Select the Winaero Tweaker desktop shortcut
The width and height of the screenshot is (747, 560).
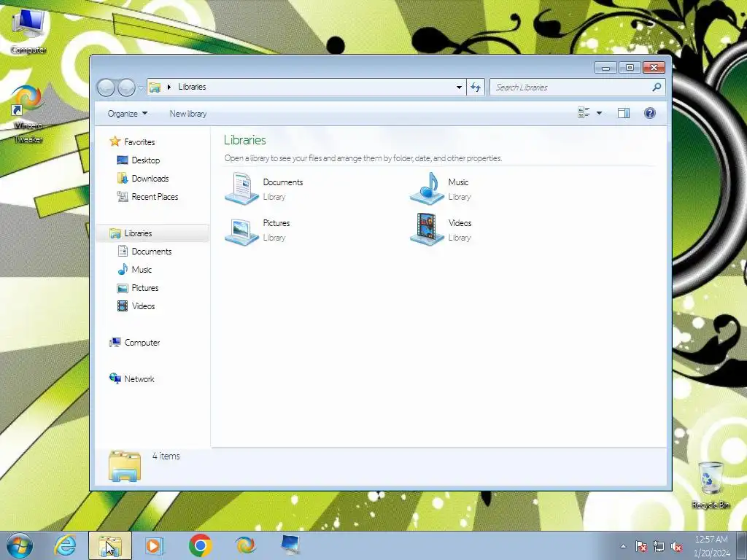click(x=28, y=114)
